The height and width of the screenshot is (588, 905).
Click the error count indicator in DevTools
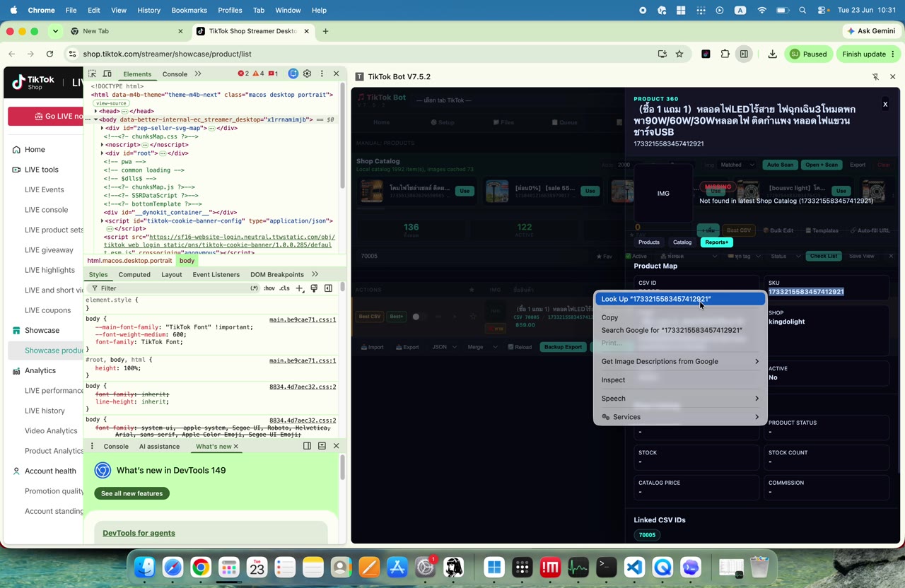tap(243, 73)
